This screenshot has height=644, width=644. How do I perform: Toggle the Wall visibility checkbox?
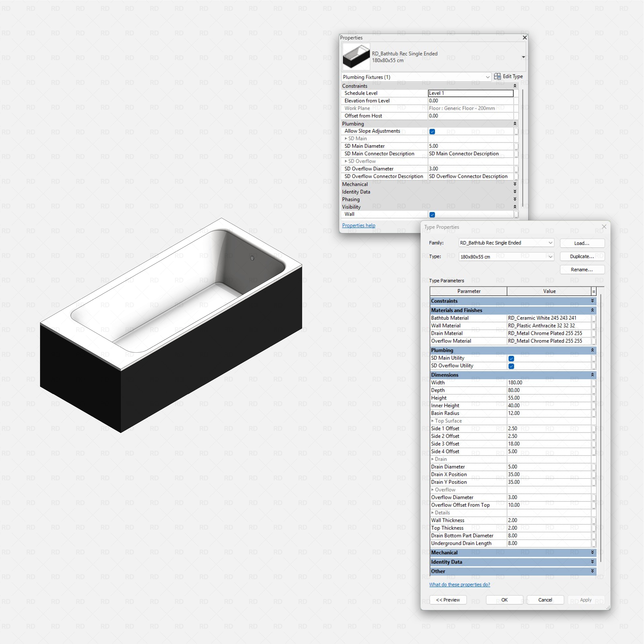(432, 215)
